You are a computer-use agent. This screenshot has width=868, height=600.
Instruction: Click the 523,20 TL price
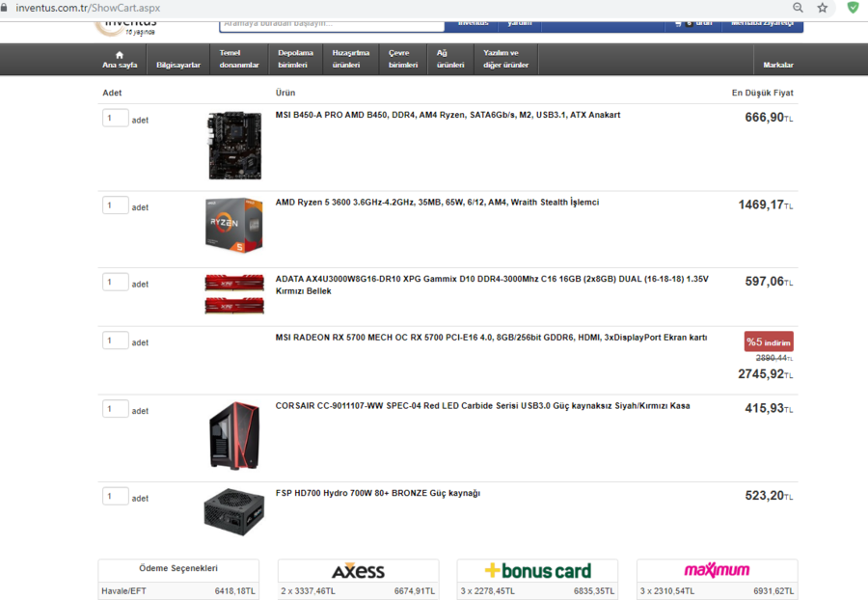coord(769,496)
